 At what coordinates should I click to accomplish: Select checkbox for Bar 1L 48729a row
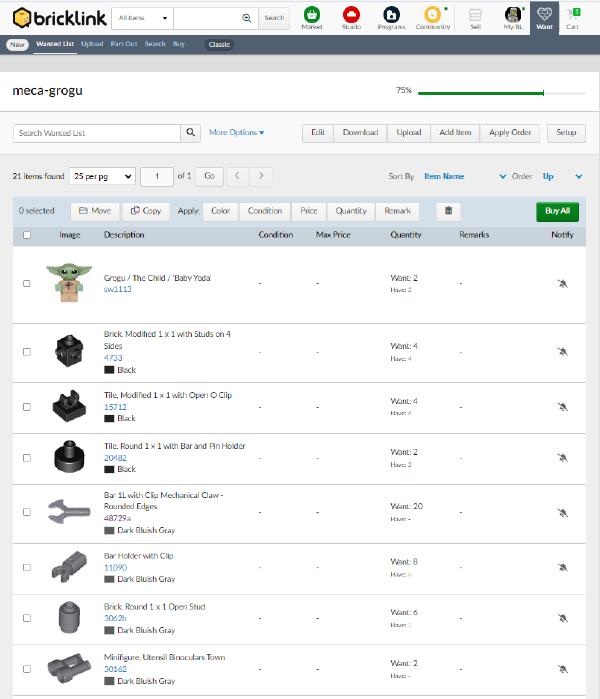tap(27, 512)
